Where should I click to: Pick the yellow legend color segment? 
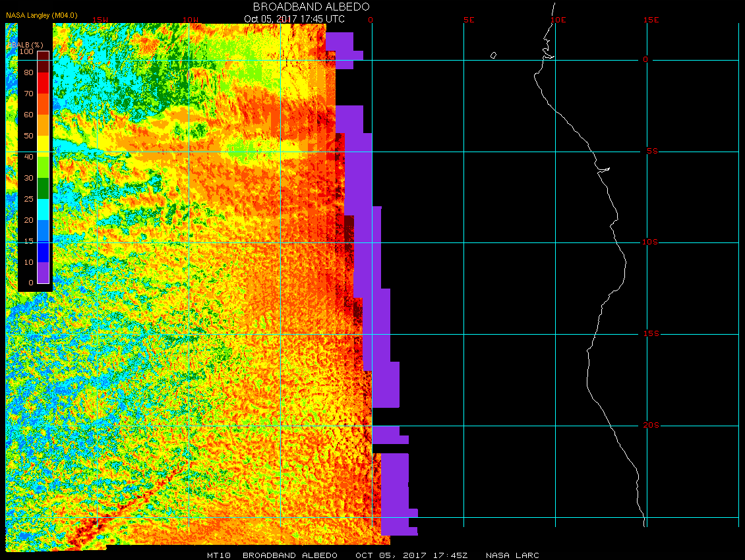tap(44, 146)
